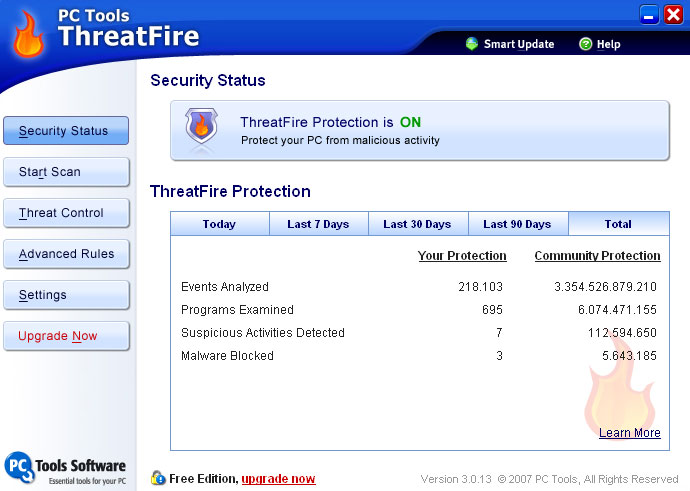
Task: Click the green Smart Update icon
Action: (x=472, y=44)
